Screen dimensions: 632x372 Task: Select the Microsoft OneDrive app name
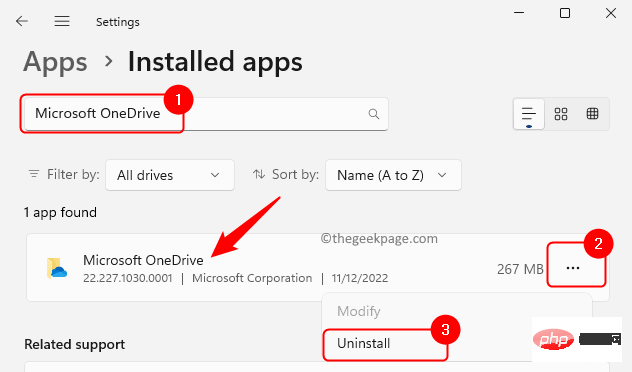coord(143,260)
